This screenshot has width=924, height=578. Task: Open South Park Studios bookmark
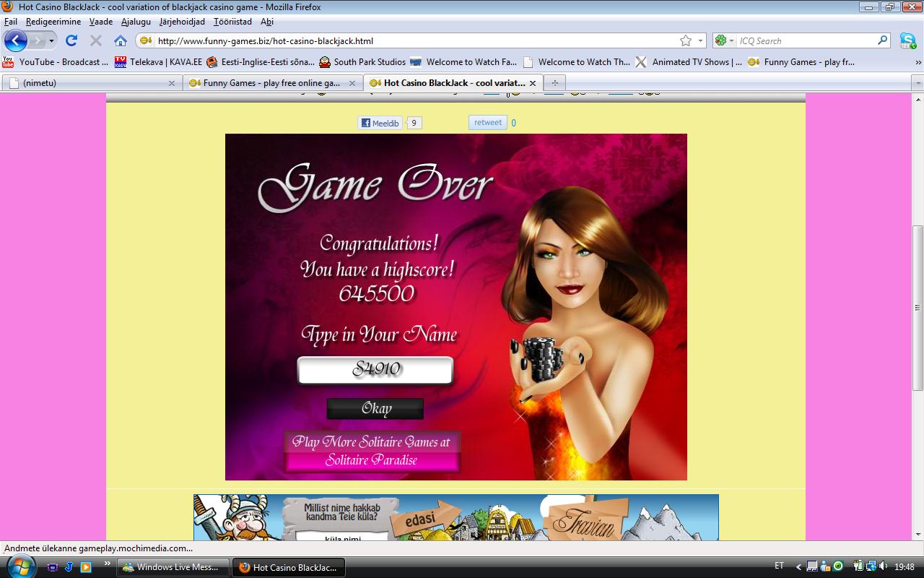click(x=362, y=62)
